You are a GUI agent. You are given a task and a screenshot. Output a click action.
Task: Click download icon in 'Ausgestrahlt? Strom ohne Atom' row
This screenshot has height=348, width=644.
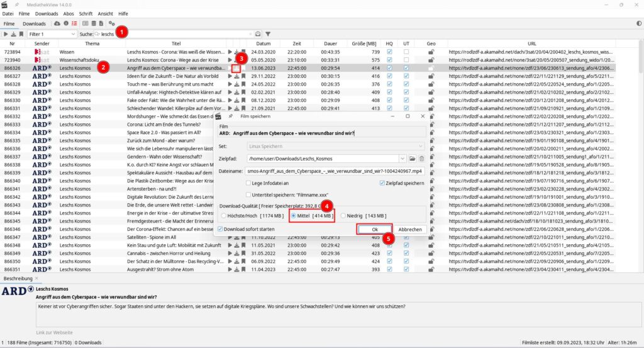[236, 269]
